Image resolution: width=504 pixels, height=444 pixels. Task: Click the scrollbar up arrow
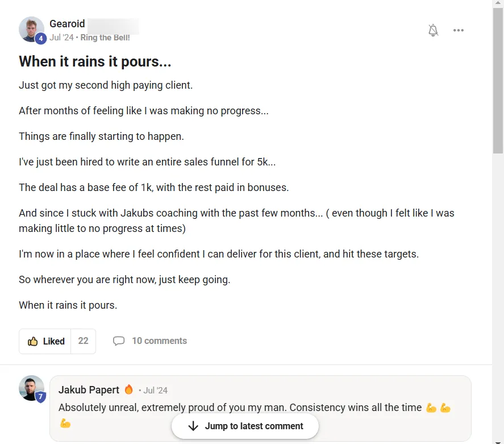pyautogui.click(x=498, y=3)
